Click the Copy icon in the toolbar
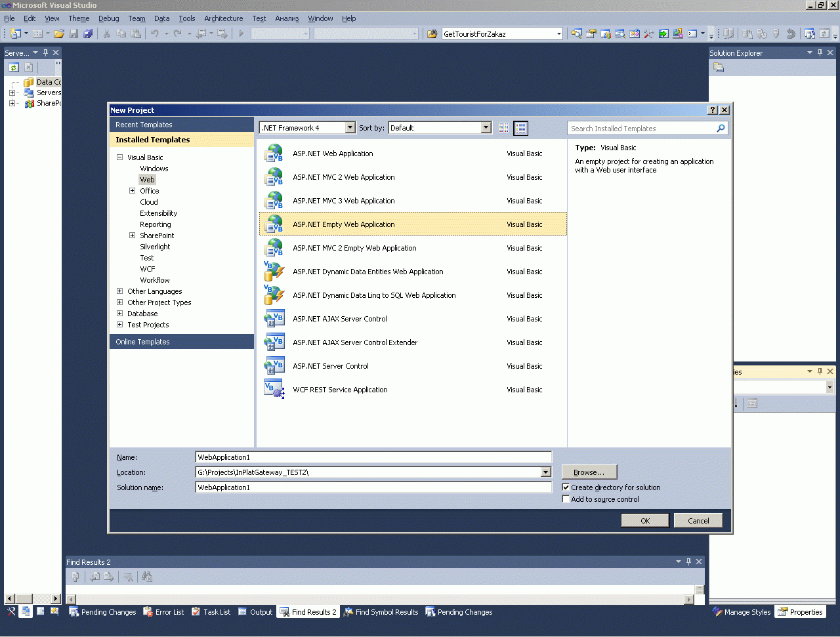 point(121,33)
